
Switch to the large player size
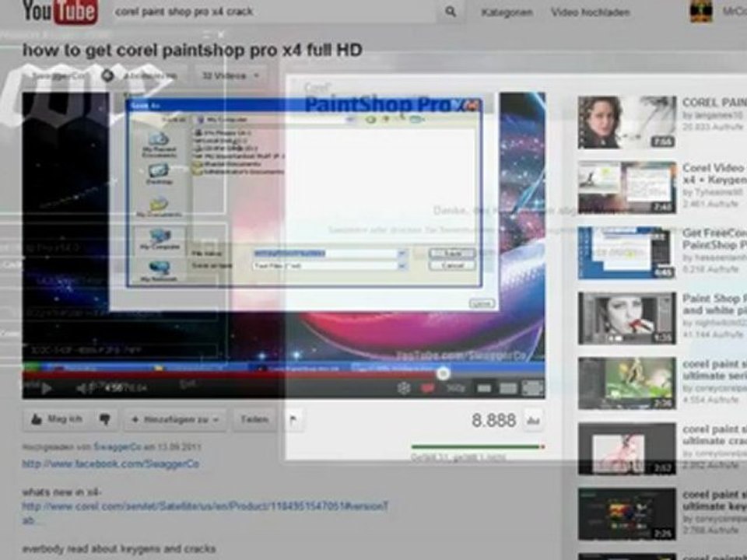(x=508, y=389)
